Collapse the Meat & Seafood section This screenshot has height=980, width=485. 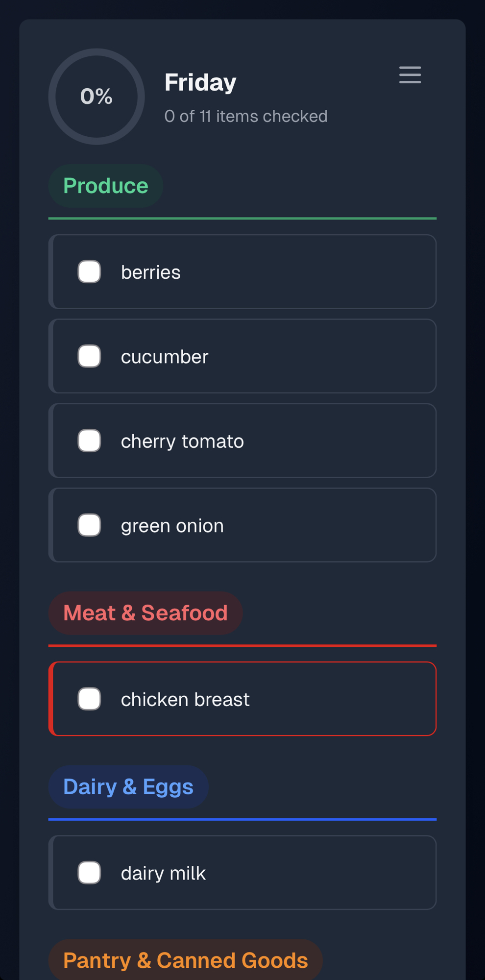(145, 613)
